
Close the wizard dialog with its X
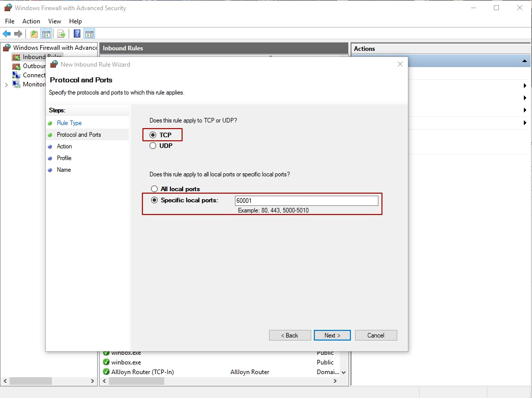[400, 64]
